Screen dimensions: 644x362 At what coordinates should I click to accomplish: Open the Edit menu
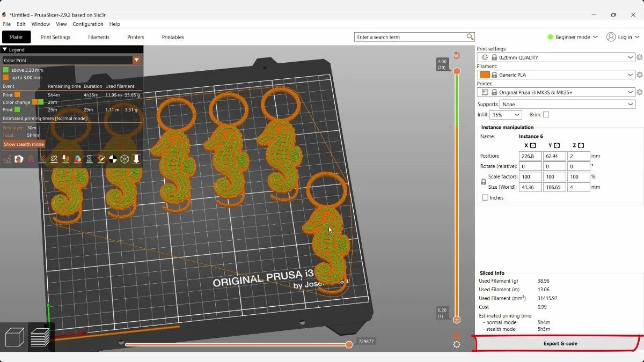click(21, 24)
